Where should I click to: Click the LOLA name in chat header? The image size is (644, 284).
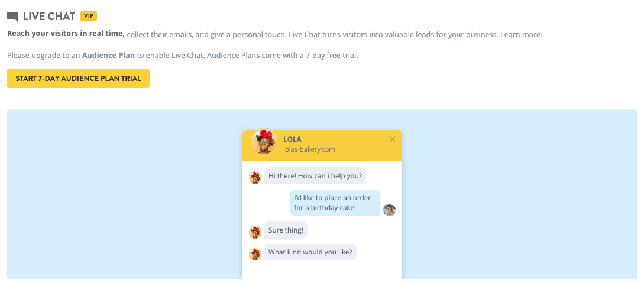click(292, 139)
